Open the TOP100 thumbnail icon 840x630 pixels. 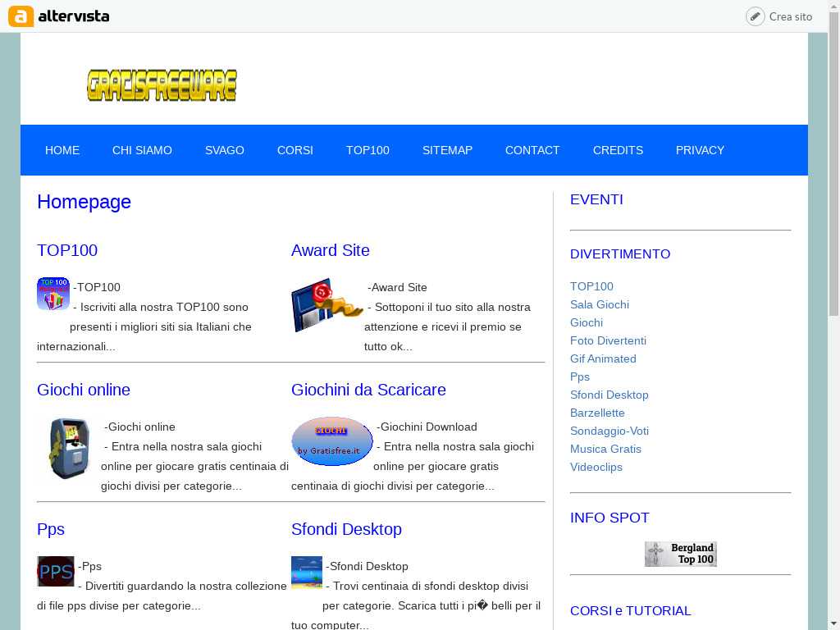53,294
